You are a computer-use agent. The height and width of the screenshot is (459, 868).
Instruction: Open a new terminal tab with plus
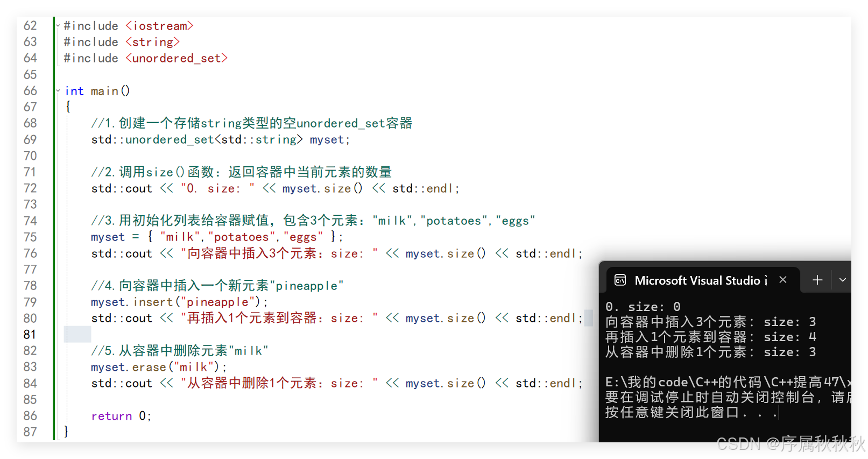coord(817,280)
